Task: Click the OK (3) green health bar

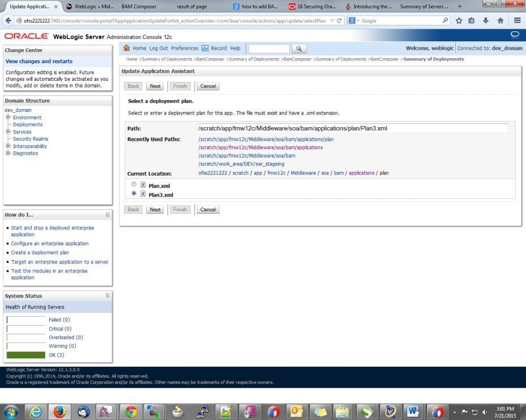Action: point(26,355)
